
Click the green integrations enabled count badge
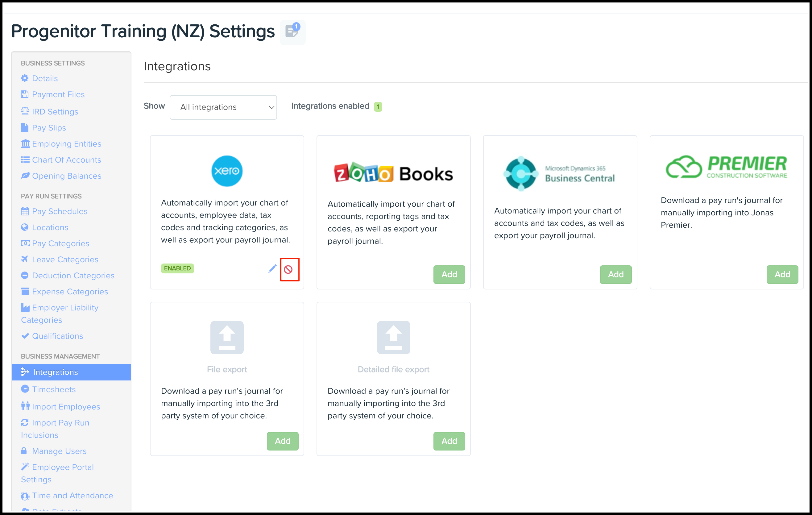378,106
